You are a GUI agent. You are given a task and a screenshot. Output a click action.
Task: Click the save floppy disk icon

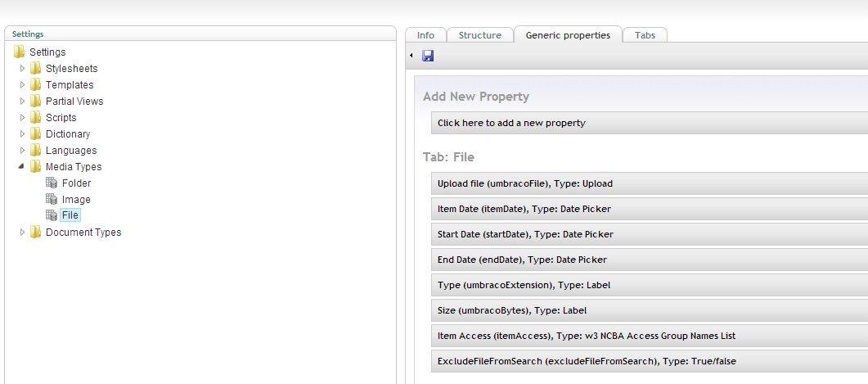pos(428,56)
